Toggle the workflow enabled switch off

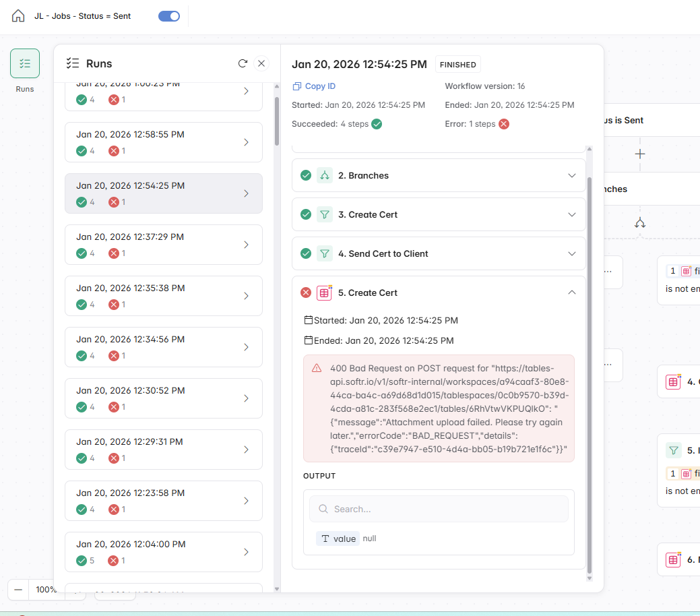(x=169, y=16)
